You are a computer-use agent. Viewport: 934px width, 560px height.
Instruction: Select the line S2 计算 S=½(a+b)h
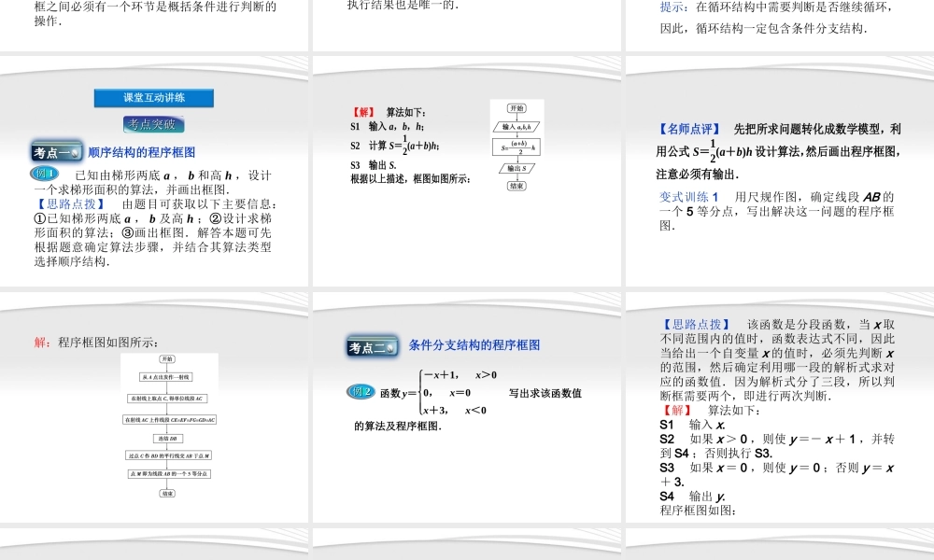(x=395, y=146)
